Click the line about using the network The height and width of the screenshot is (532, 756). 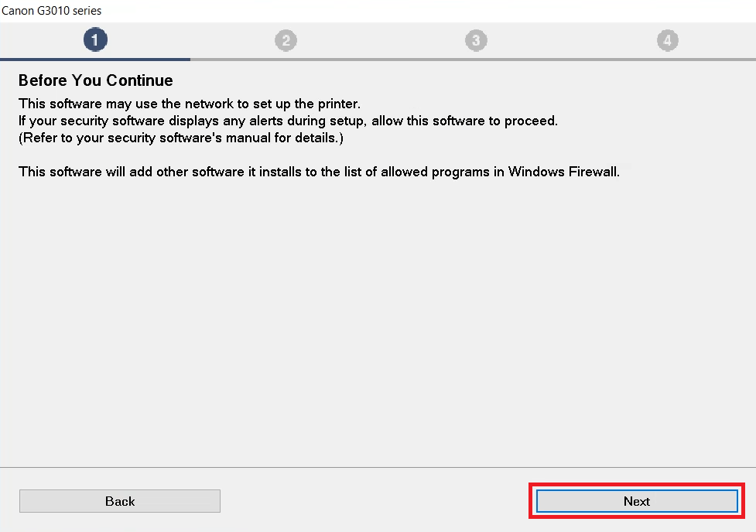(x=190, y=104)
